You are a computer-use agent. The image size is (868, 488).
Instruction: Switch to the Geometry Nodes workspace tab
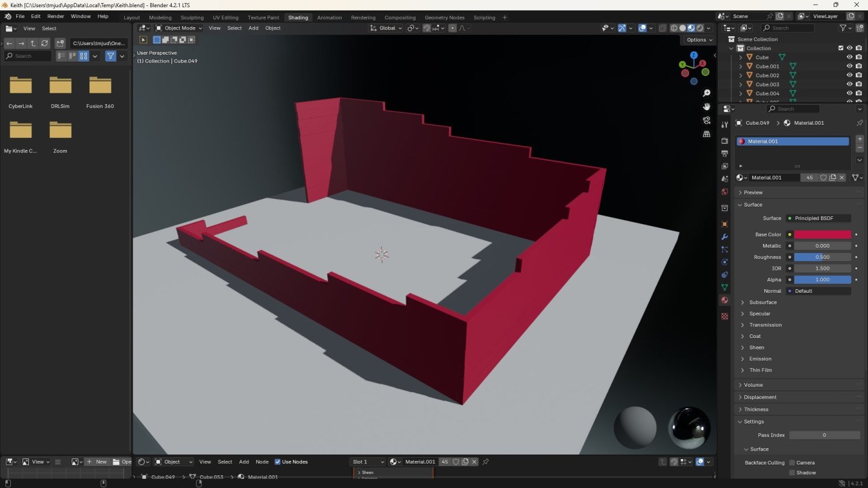[x=445, y=17]
